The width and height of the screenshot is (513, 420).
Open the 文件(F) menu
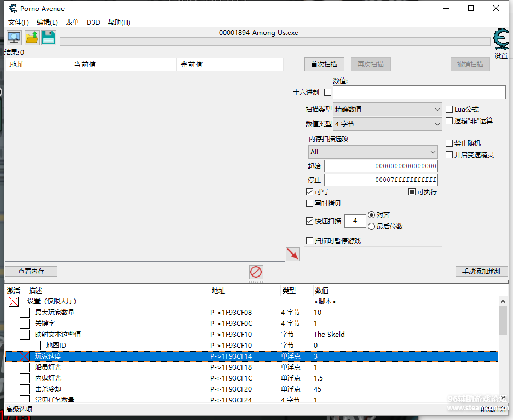click(x=19, y=22)
